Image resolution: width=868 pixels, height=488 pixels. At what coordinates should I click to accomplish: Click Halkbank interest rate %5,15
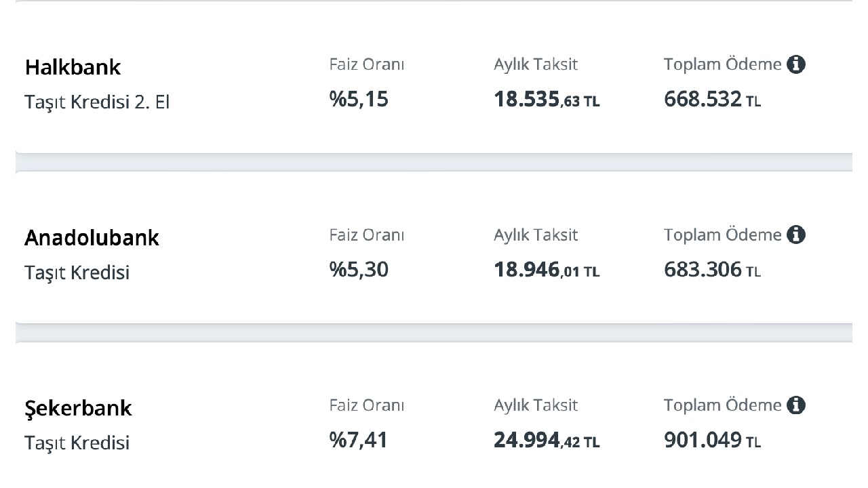tap(359, 100)
